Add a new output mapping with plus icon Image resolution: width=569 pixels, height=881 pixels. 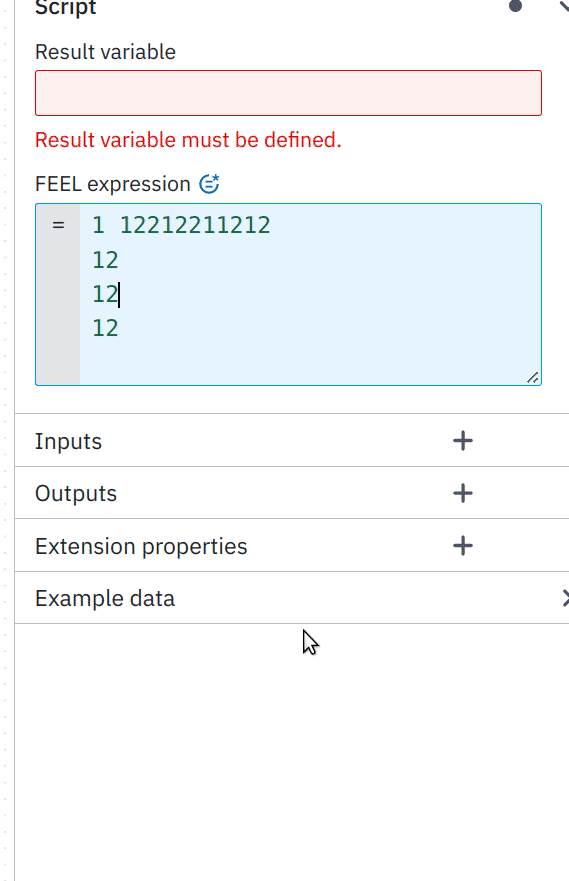coord(462,493)
